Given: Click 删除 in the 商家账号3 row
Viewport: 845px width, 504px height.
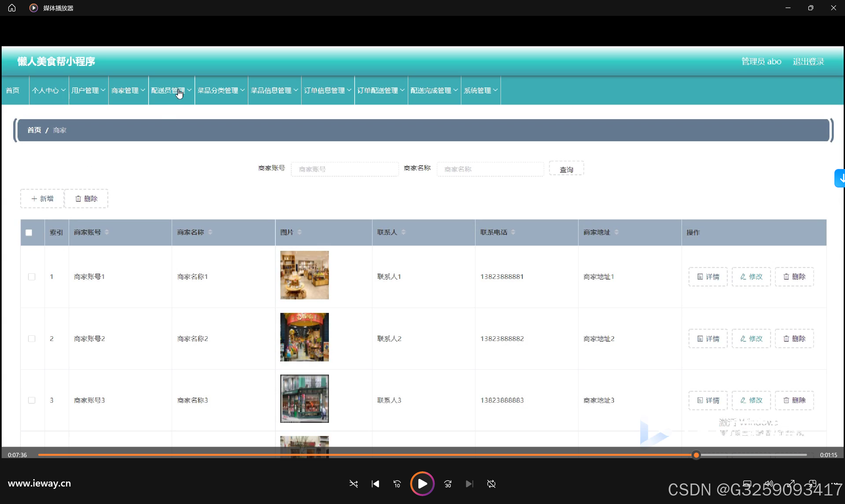Looking at the screenshot, I should point(794,400).
